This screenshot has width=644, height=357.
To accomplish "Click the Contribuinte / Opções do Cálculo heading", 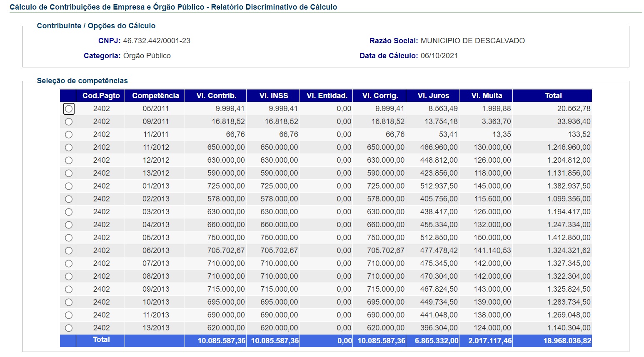I will point(96,26).
